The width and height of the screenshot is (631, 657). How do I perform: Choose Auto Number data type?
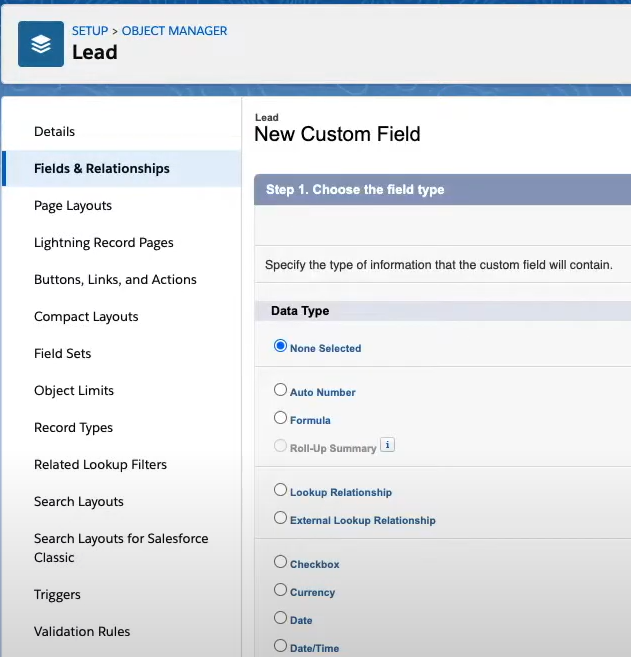(x=280, y=390)
